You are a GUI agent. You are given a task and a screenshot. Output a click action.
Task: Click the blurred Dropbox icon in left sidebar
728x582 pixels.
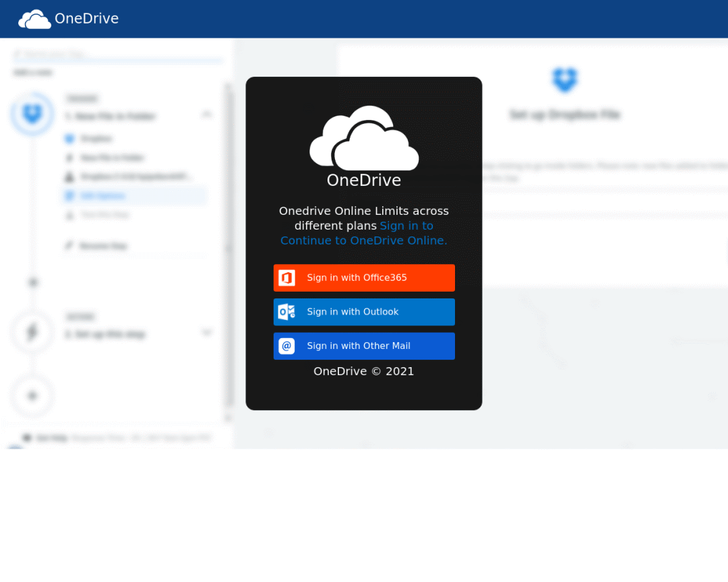[32, 114]
